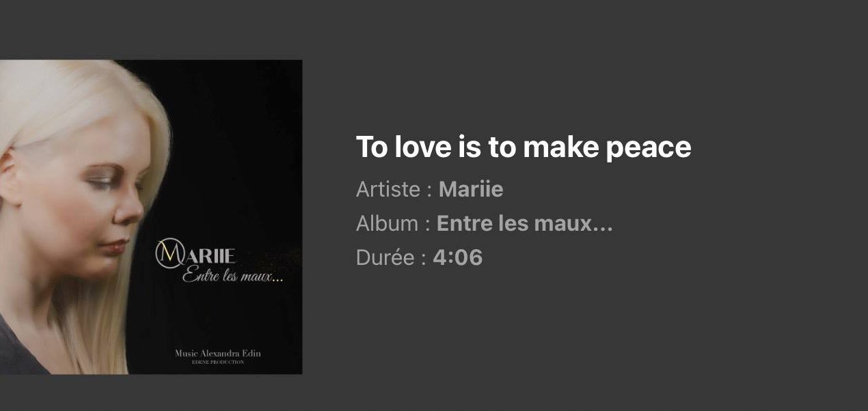
Task: Click the EDENE PRODUCTION text on cover
Action: [x=218, y=362]
